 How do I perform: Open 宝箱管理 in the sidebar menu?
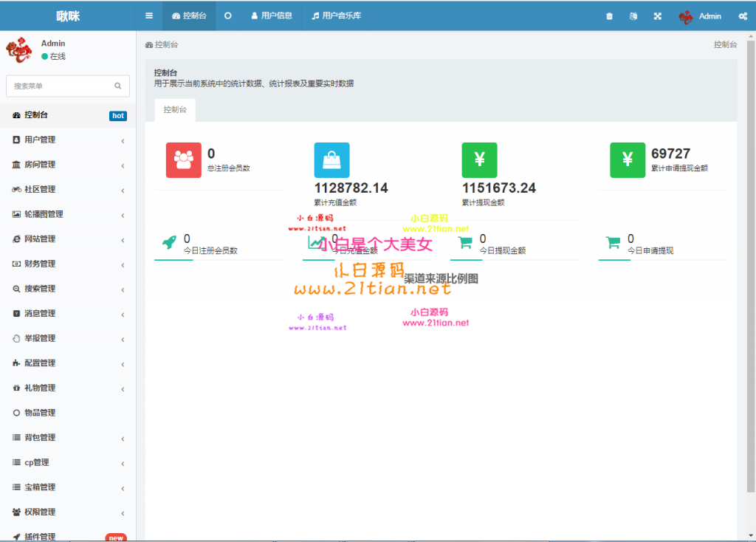pos(68,487)
